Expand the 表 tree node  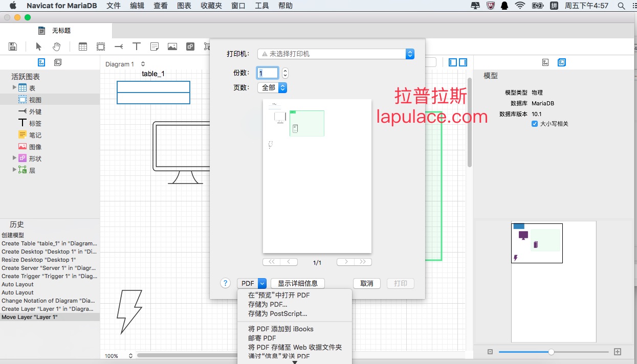pyautogui.click(x=14, y=88)
